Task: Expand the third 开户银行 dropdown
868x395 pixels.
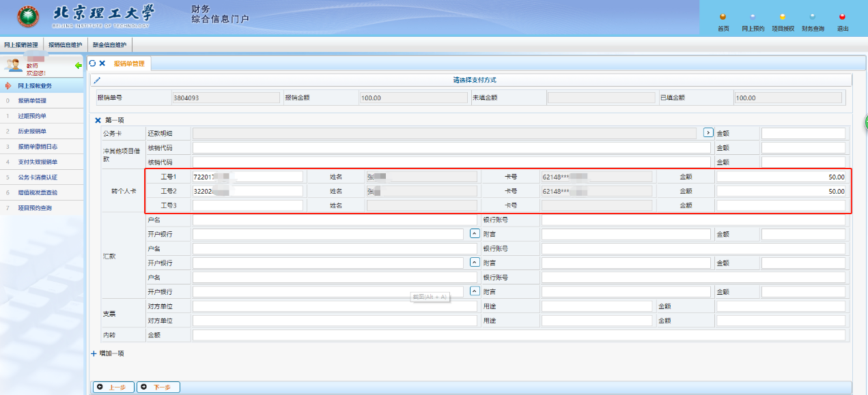Action: click(x=475, y=291)
